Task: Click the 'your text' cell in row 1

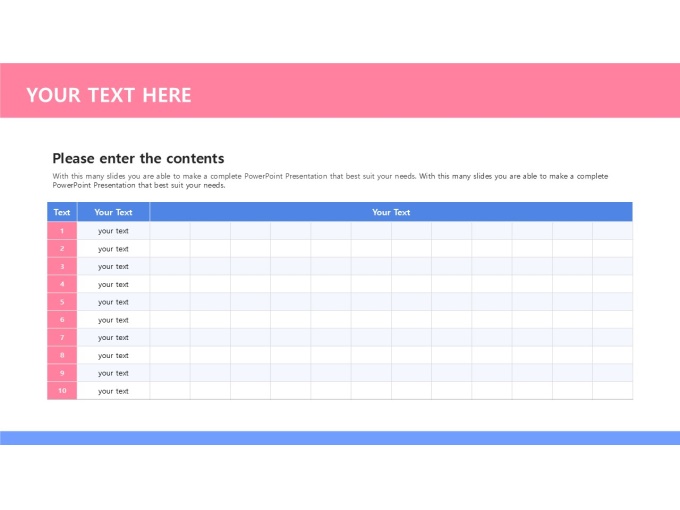Action: pyautogui.click(x=113, y=231)
